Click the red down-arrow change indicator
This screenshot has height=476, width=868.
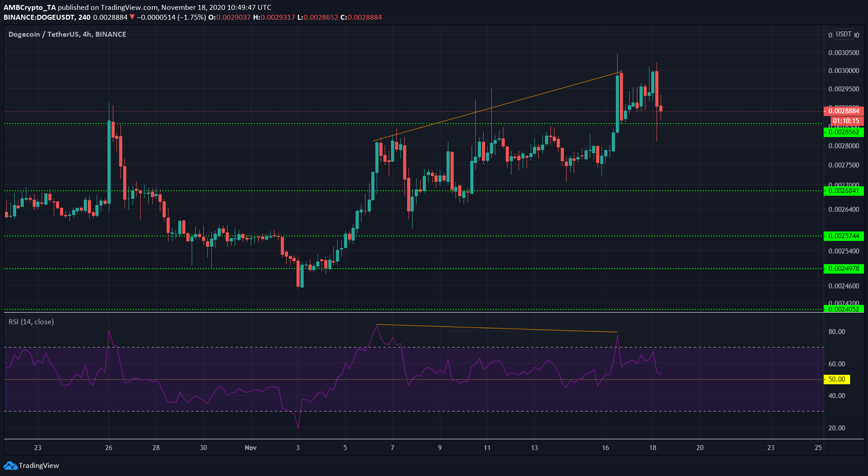pyautogui.click(x=132, y=17)
